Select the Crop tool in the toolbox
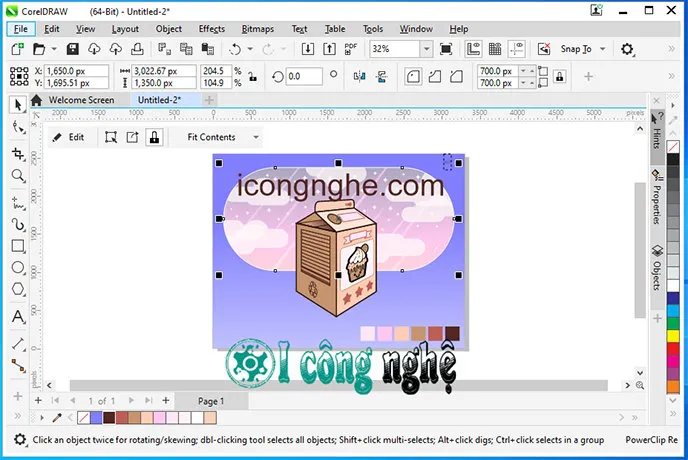Viewport: 688px width, 460px height. [x=18, y=154]
